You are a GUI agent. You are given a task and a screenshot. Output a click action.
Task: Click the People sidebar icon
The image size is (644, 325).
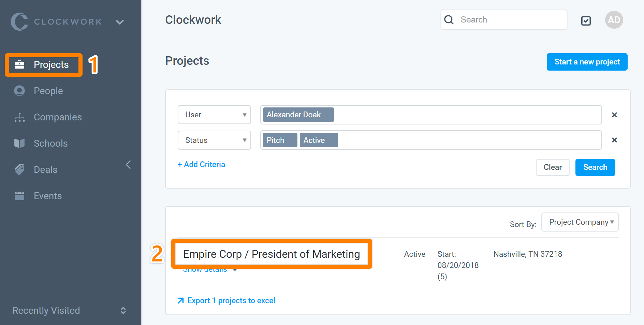tap(19, 91)
